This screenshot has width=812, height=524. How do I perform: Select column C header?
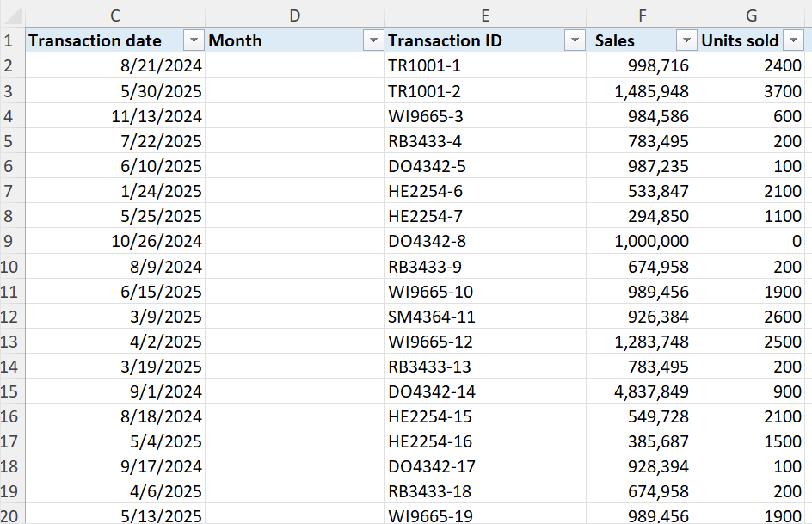point(115,15)
